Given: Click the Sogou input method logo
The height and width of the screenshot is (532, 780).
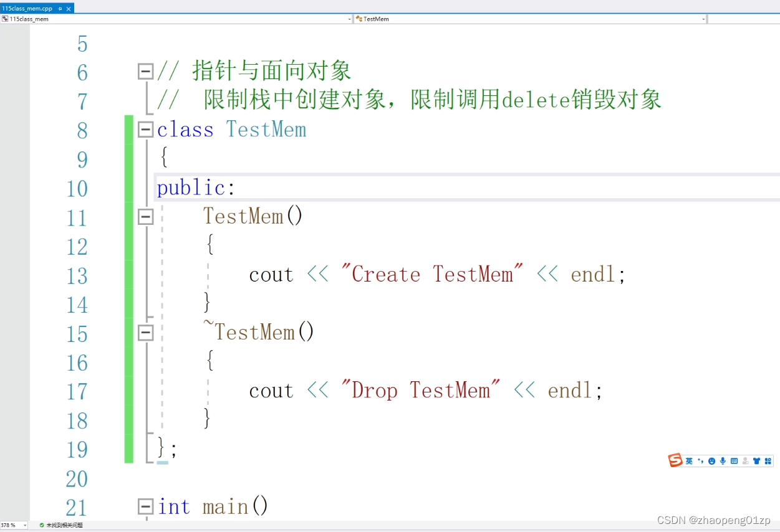Looking at the screenshot, I should [675, 460].
